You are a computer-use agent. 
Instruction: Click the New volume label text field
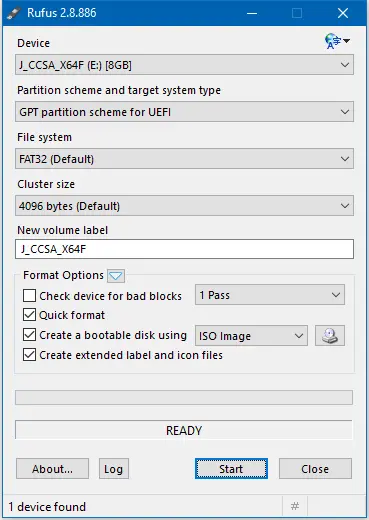[x=184, y=249]
